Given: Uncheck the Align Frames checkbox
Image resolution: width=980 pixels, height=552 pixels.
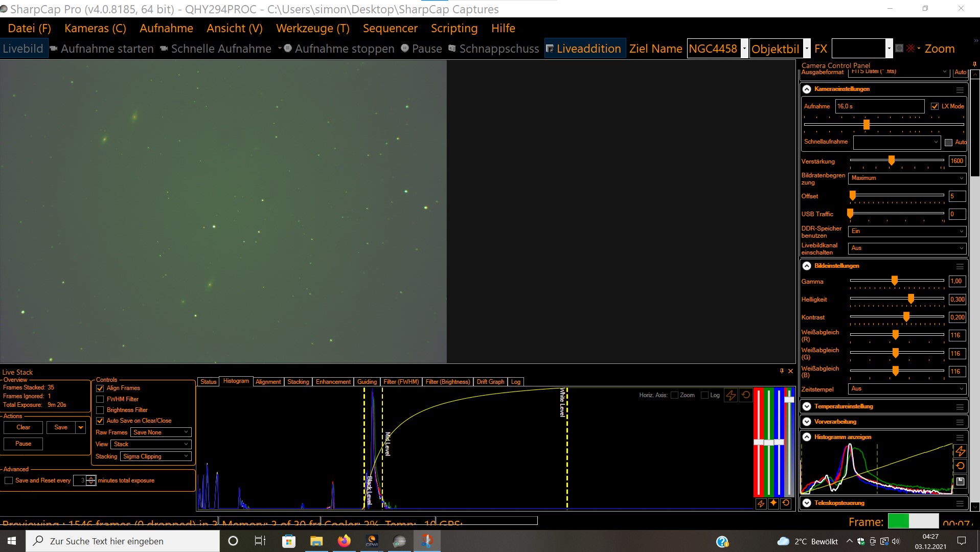Looking at the screenshot, I should click(100, 388).
